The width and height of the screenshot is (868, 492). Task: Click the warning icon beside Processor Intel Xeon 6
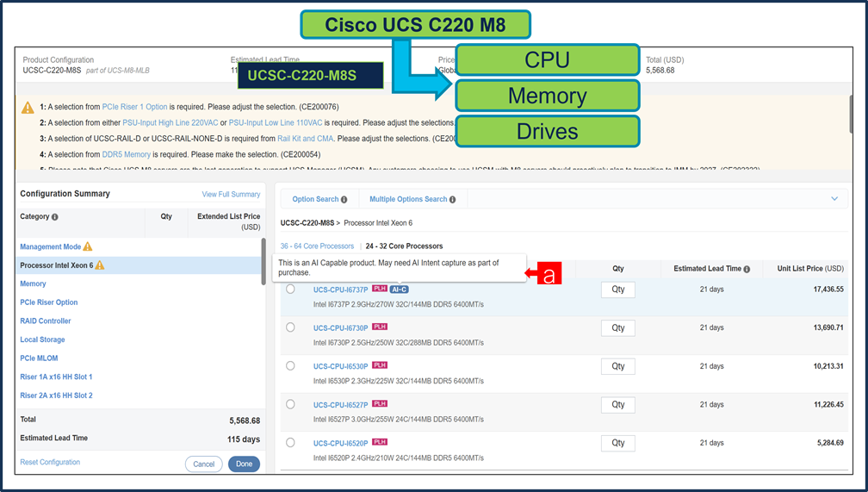(100, 265)
